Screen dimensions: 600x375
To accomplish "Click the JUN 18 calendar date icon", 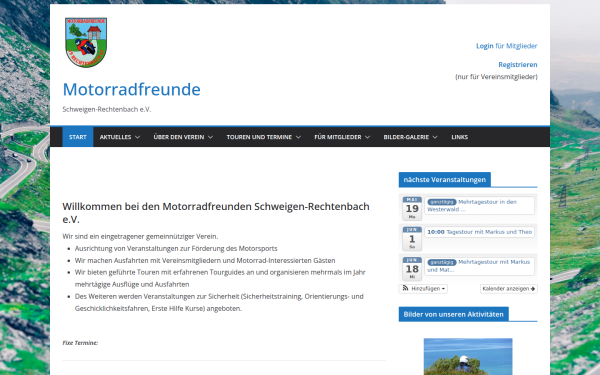I will click(x=412, y=269).
